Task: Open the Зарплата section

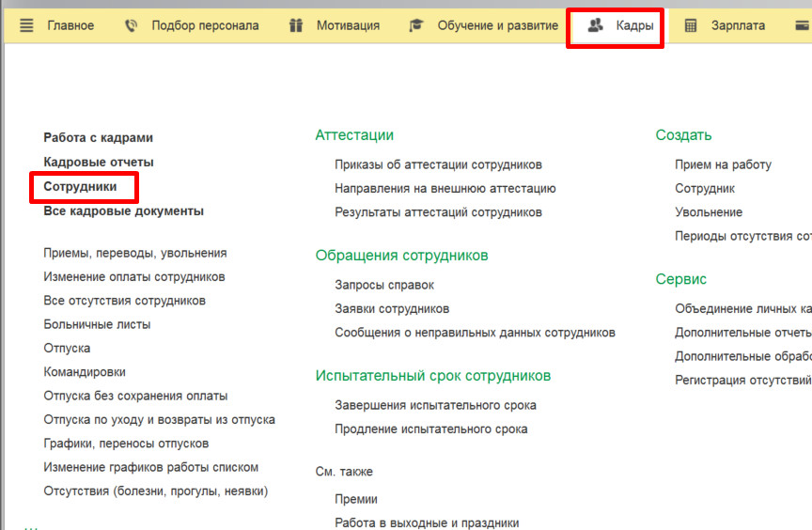Action: (738, 25)
